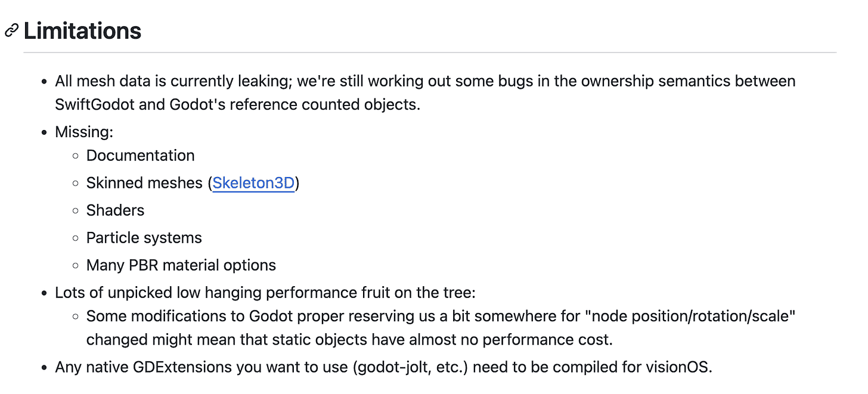
Task: Click the Many PBR material options item
Action: point(181,265)
